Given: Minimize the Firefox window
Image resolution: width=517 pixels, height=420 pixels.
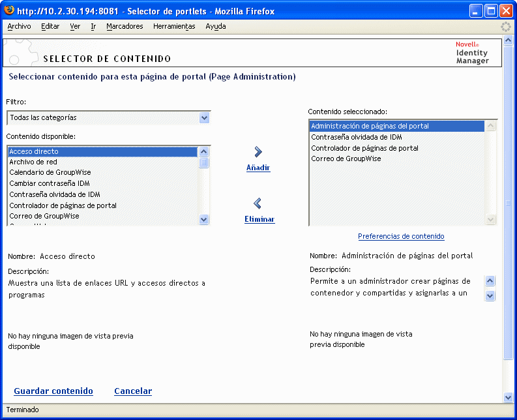Looking at the screenshot, I should [x=476, y=11].
